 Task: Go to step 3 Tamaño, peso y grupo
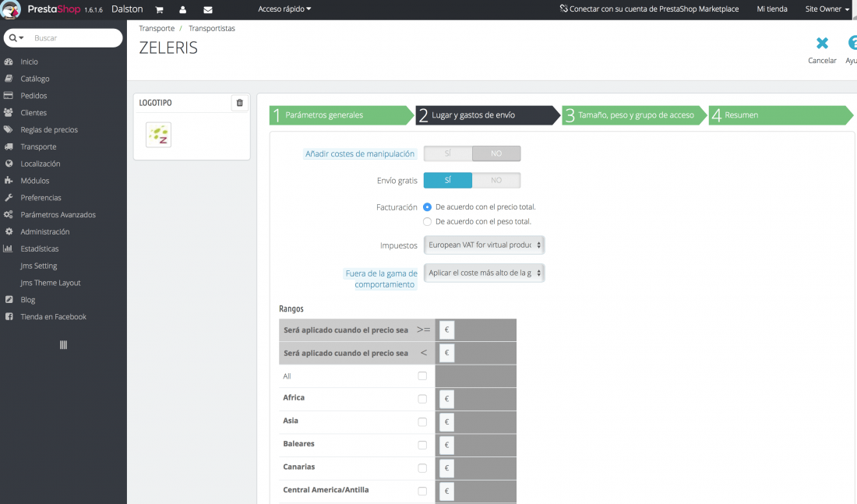pos(634,115)
